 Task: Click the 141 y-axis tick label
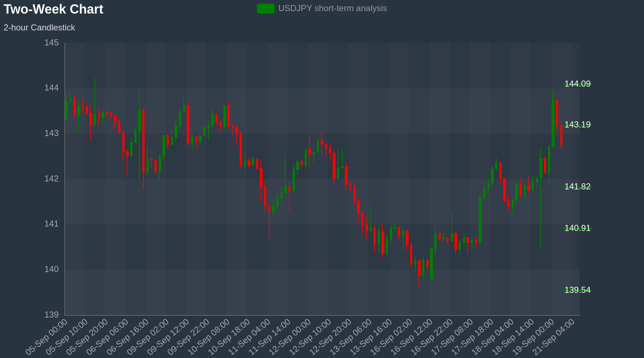click(x=52, y=224)
